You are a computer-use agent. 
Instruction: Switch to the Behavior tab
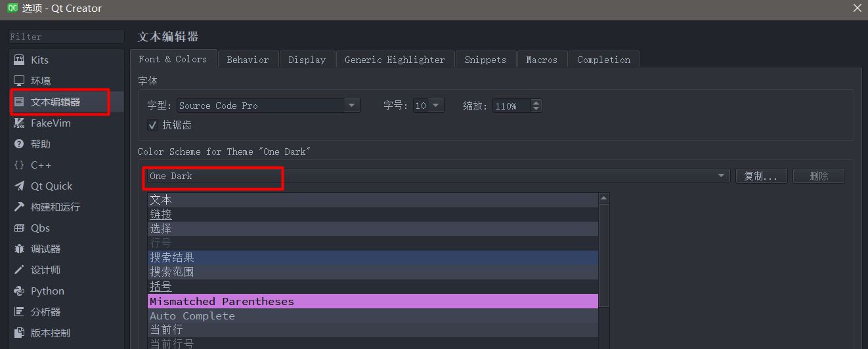[x=248, y=60]
